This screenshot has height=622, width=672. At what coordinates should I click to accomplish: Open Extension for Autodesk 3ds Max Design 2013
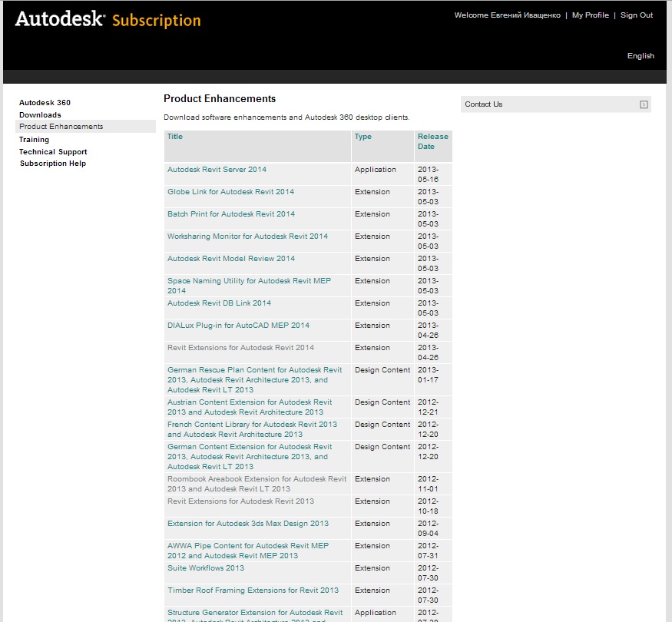[248, 524]
